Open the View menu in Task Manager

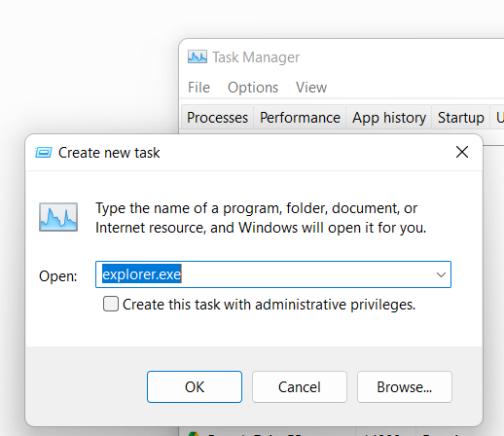coord(311,88)
